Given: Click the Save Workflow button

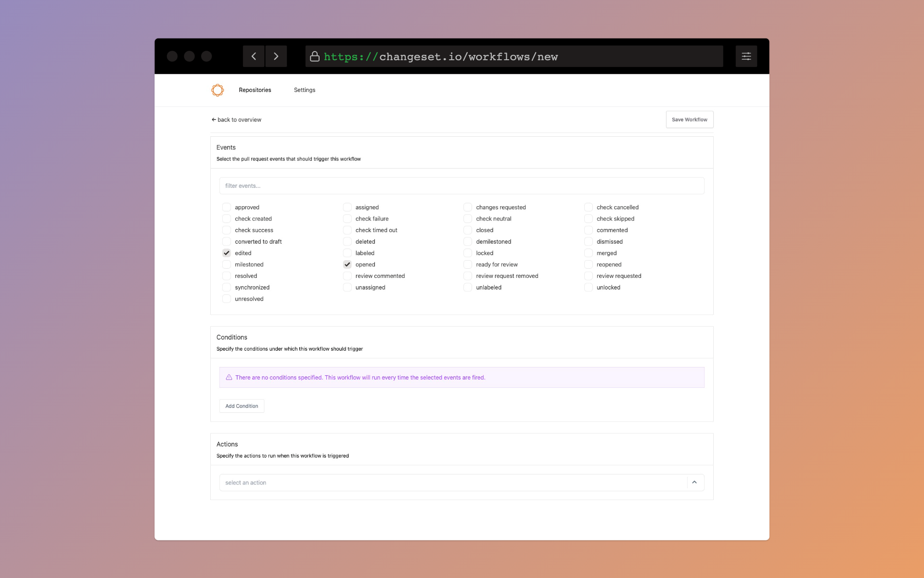Looking at the screenshot, I should [x=689, y=119].
